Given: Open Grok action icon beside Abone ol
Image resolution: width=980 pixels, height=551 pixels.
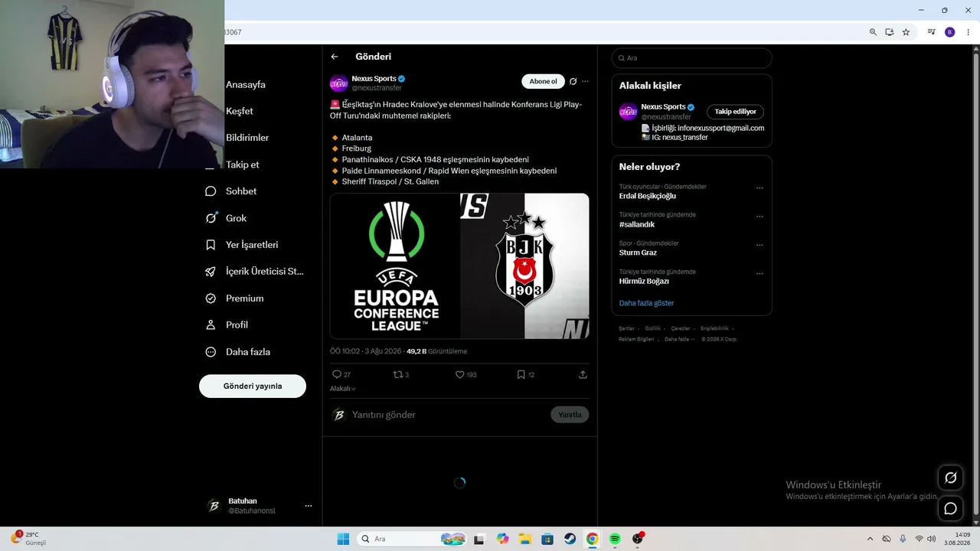Looking at the screenshot, I should pyautogui.click(x=573, y=81).
